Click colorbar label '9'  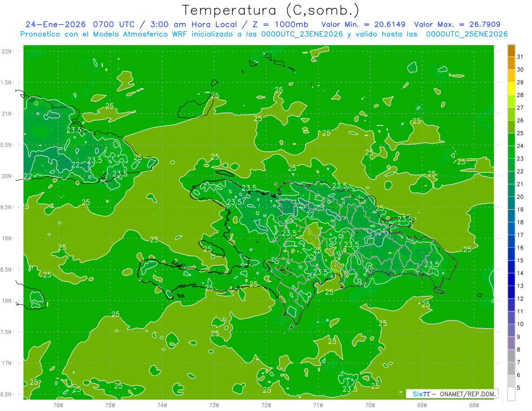(x=519, y=337)
